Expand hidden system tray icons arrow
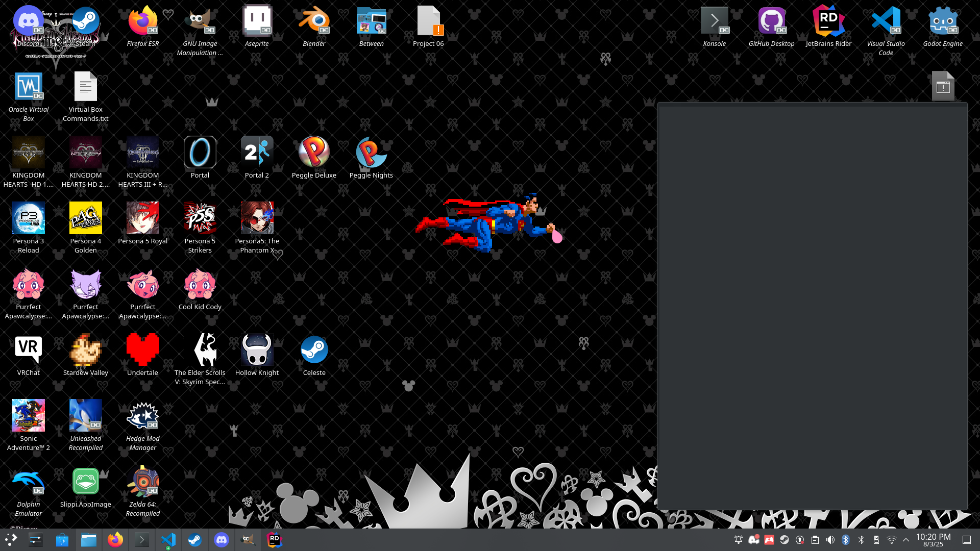Viewport: 980px width, 551px height. 906,540
